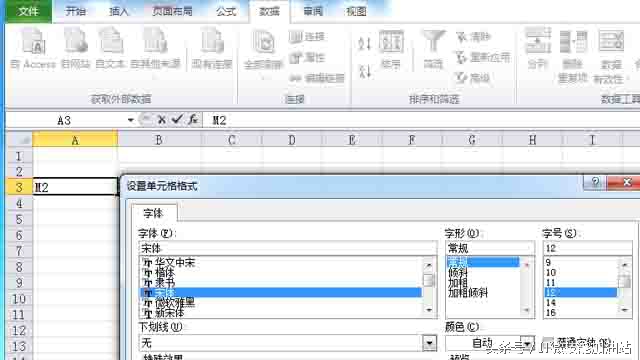The image size is (640, 360).
Task: Click the Clear filter (清除) icon
Action: 462,37
